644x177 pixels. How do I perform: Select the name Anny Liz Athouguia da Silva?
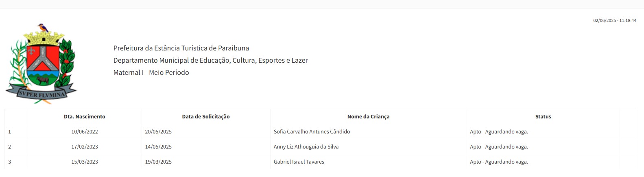(306, 146)
